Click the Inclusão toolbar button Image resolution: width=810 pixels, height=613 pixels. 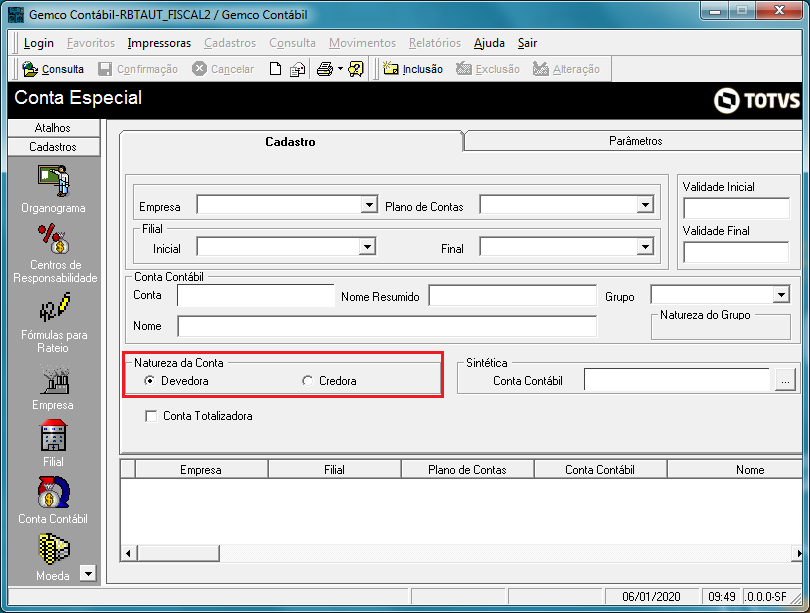413,69
